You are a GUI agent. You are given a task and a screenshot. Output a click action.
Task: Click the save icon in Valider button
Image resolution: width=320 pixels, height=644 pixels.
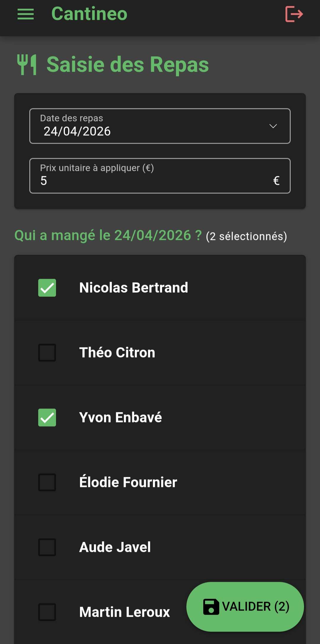tap(211, 607)
